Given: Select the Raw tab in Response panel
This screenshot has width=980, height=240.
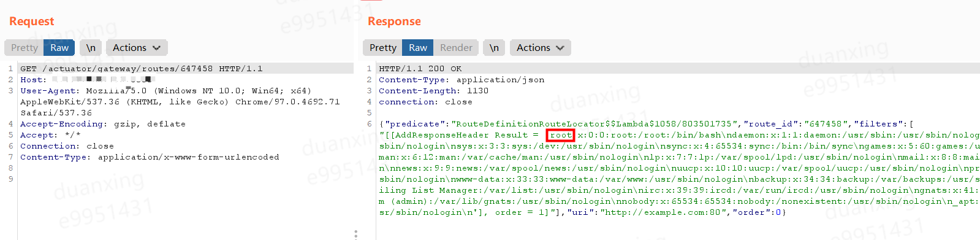Looking at the screenshot, I should [x=418, y=48].
